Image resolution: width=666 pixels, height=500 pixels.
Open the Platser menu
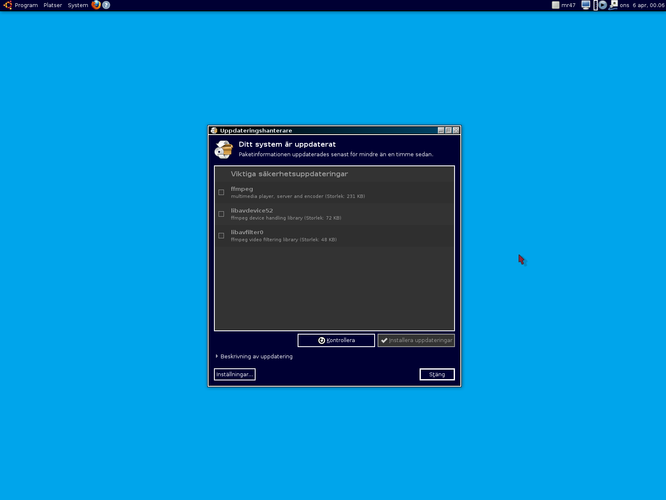click(53, 5)
